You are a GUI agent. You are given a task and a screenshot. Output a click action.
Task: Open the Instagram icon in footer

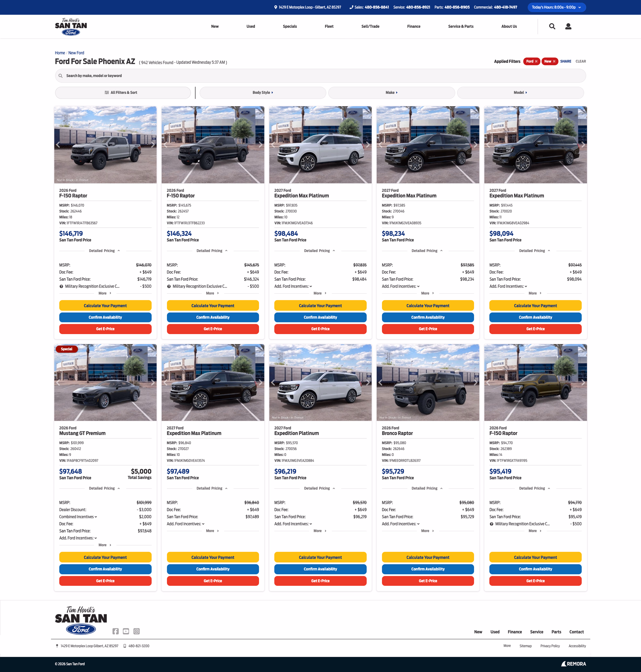click(x=136, y=631)
